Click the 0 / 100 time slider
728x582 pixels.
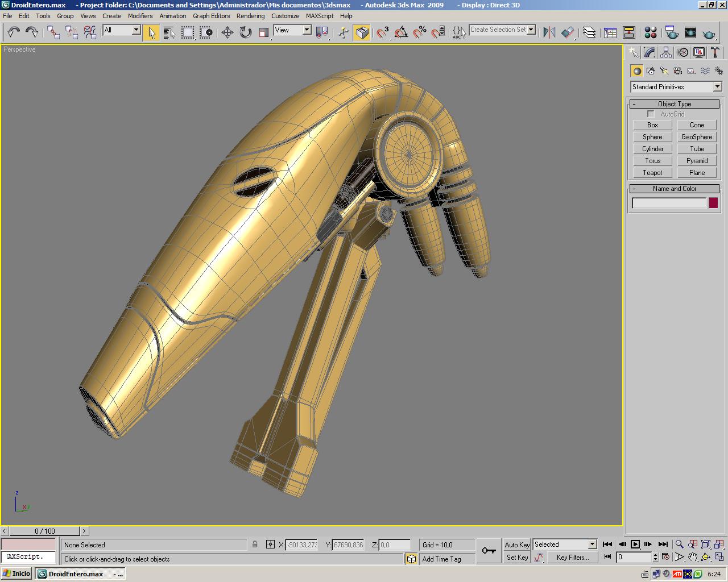click(45, 531)
